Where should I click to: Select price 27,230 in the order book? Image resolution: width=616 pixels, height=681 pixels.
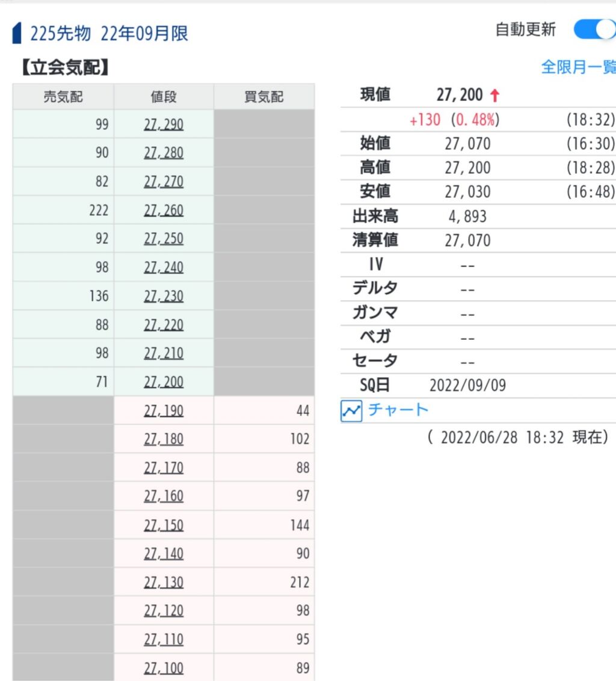pos(164,296)
